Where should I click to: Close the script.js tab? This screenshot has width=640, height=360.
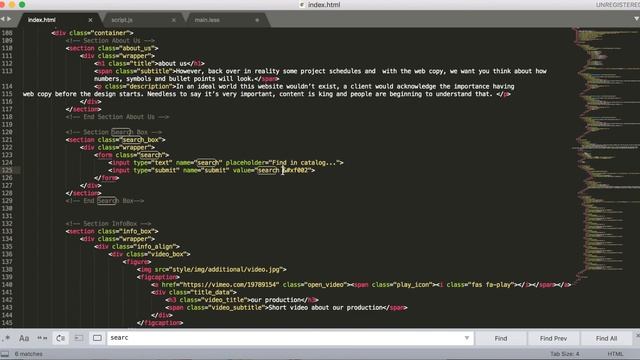point(173,20)
